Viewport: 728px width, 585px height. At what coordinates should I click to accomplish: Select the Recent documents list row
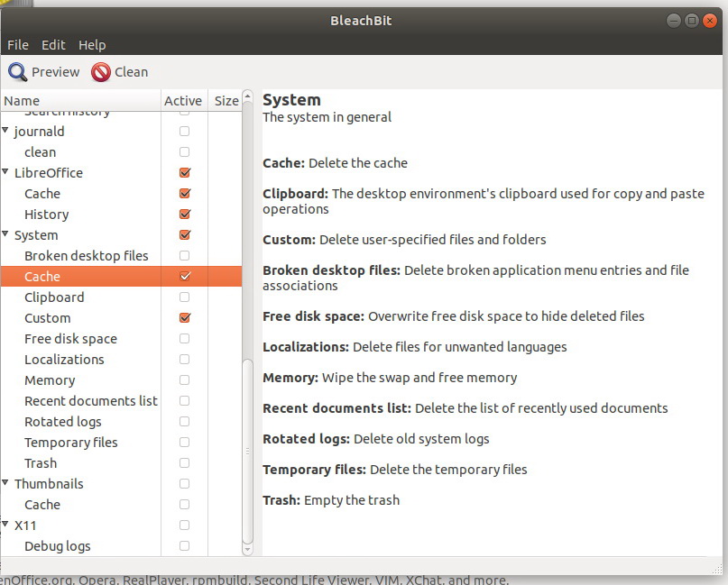point(121,401)
